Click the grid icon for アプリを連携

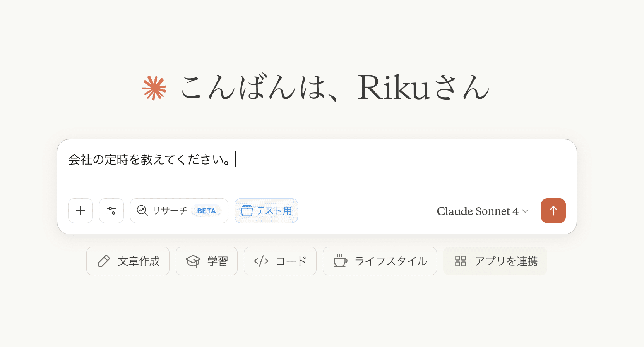click(461, 261)
